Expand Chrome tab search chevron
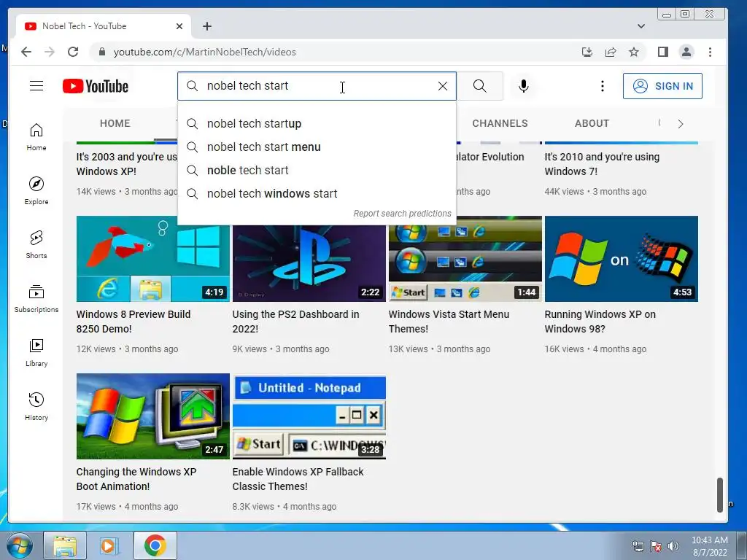747x560 pixels. point(640,26)
